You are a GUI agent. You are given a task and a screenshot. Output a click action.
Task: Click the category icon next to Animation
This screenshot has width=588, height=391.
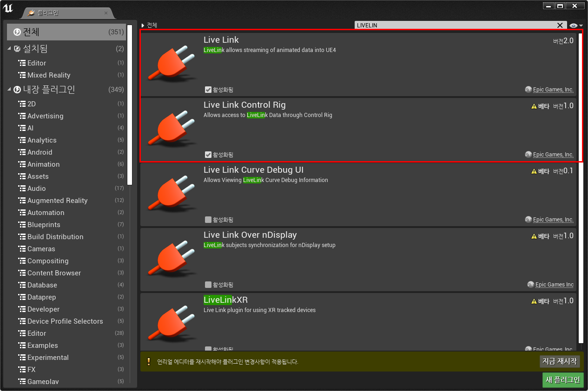[22, 164]
